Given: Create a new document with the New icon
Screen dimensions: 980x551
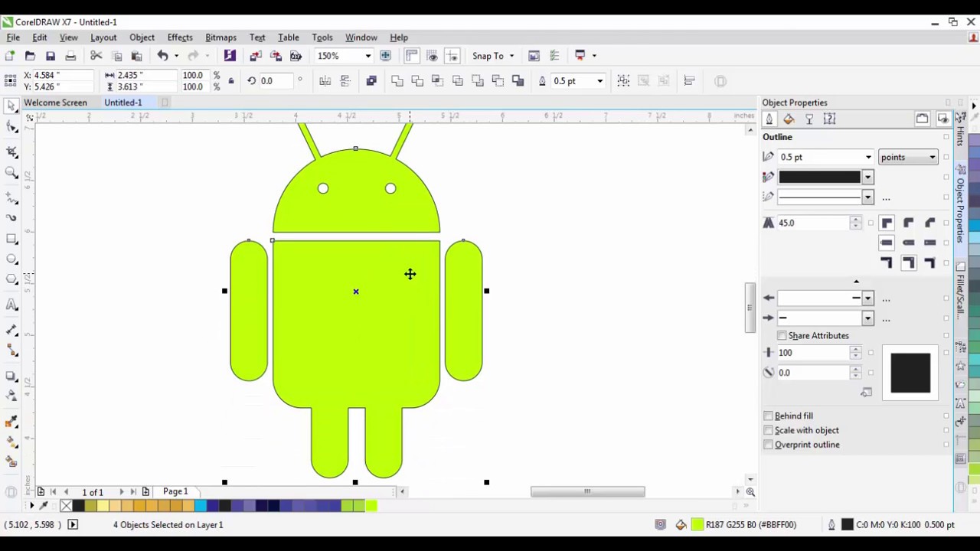Looking at the screenshot, I should coord(10,56).
